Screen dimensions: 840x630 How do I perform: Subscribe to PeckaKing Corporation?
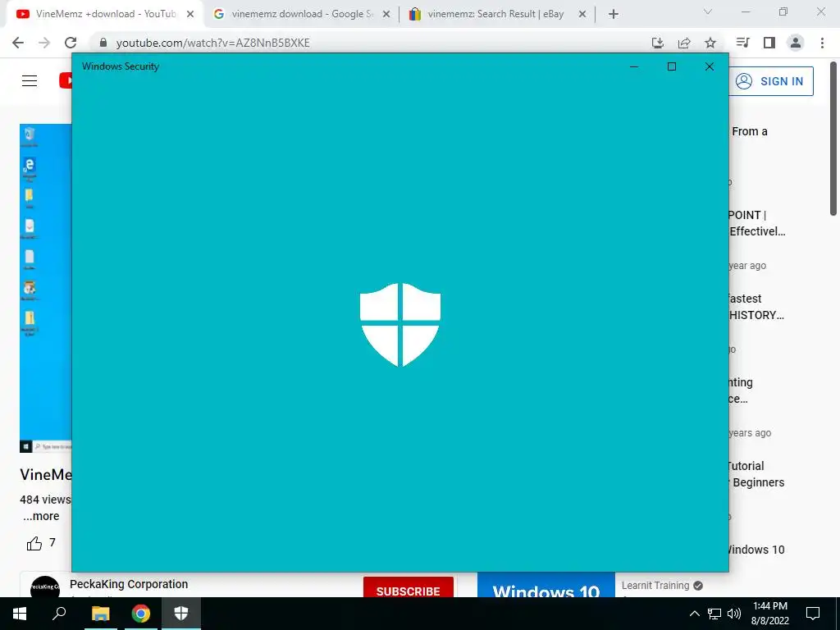point(409,587)
